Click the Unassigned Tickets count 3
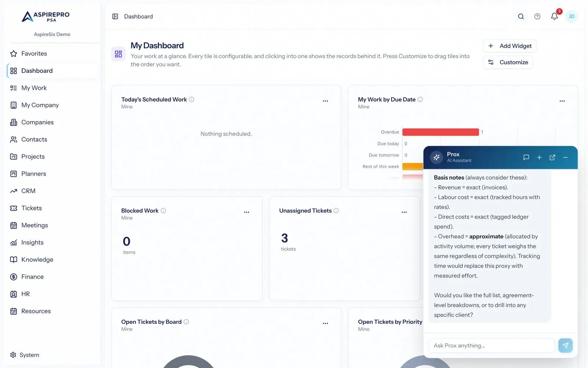Image resolution: width=588 pixels, height=368 pixels. (284, 238)
